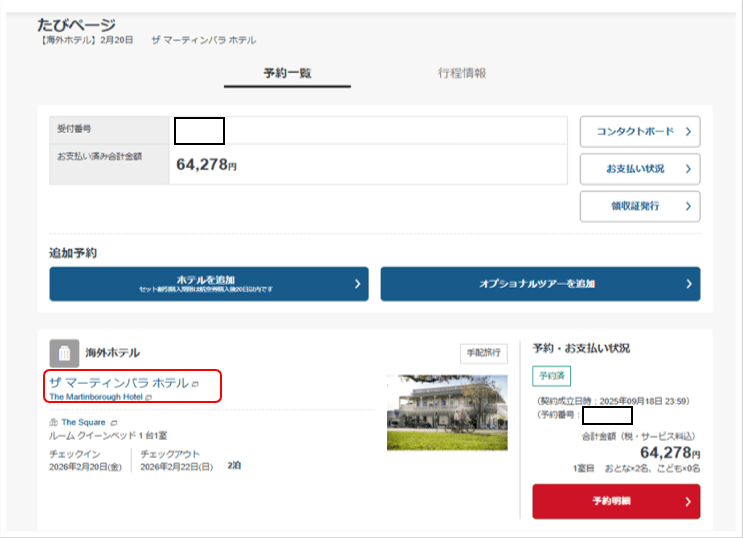The width and height of the screenshot is (743, 538).
Task: Click external-link icon next to The Square
Action: (x=113, y=423)
